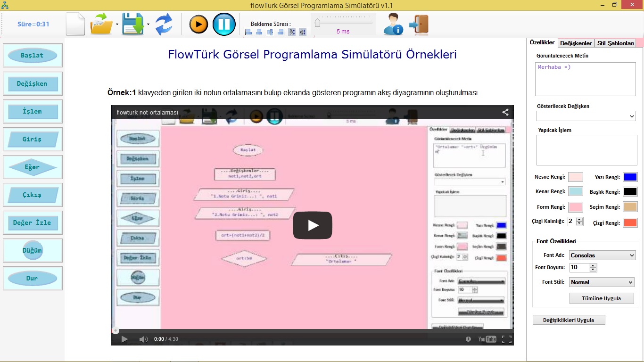Mute the video with speaker icon
This screenshot has width=644, height=362.
point(143,339)
